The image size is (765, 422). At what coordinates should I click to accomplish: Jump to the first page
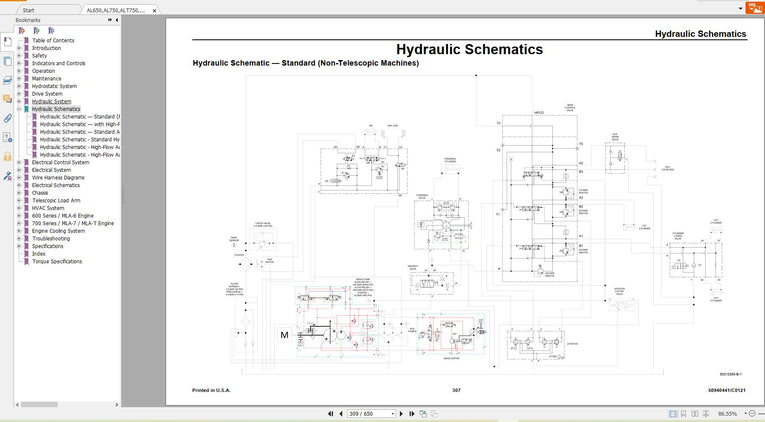click(331, 413)
